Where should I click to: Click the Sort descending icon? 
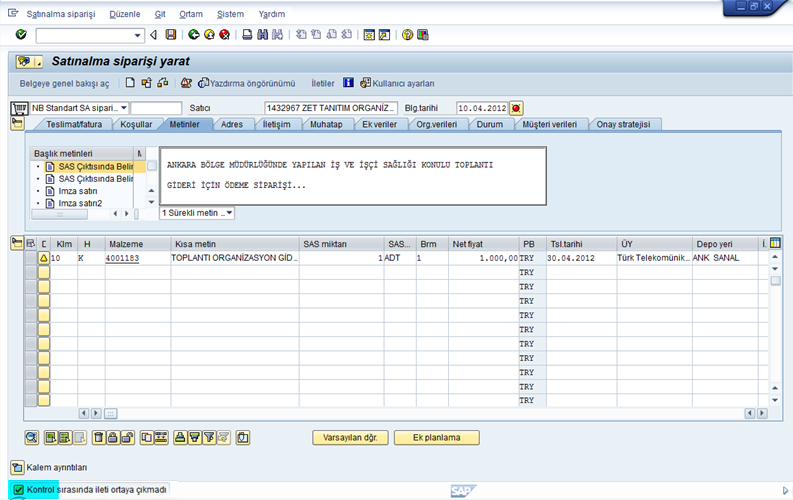[195, 437]
